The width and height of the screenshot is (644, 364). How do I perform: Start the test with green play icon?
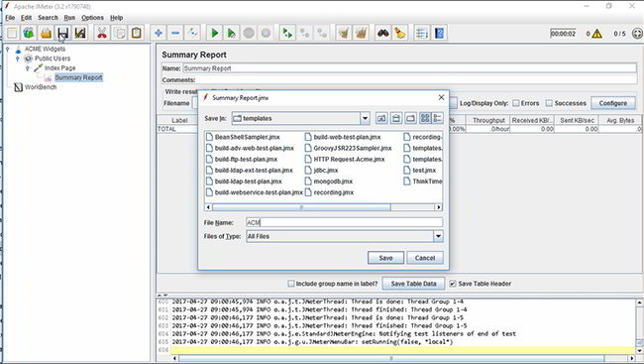[214, 33]
